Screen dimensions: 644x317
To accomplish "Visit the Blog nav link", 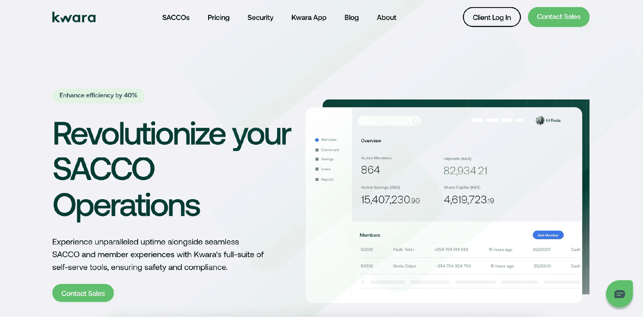I will [351, 17].
